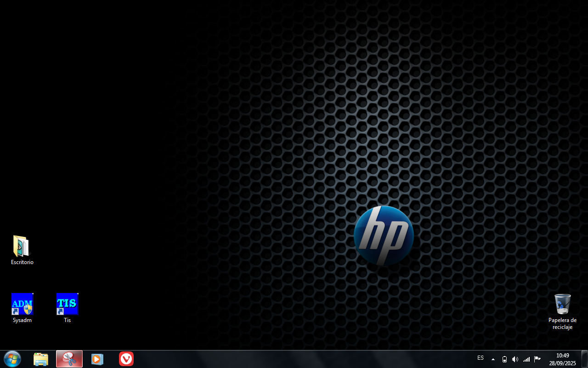
Task: Open Windows Explorer from the taskbar
Action: click(41, 359)
